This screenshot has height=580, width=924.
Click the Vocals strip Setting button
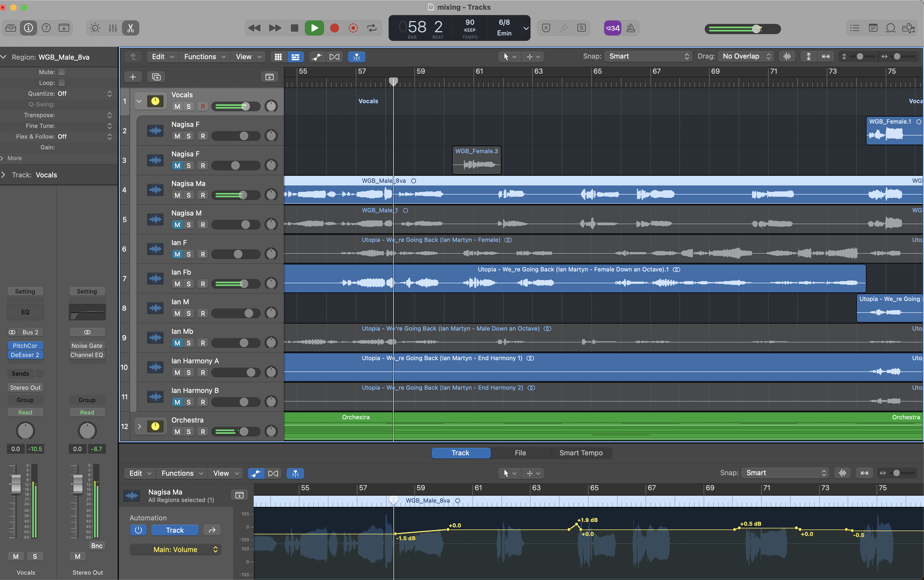tap(25, 292)
